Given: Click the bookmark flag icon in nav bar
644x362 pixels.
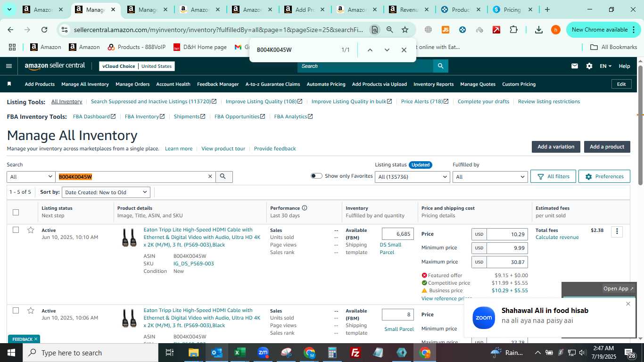Looking at the screenshot, I should click(9, 84).
